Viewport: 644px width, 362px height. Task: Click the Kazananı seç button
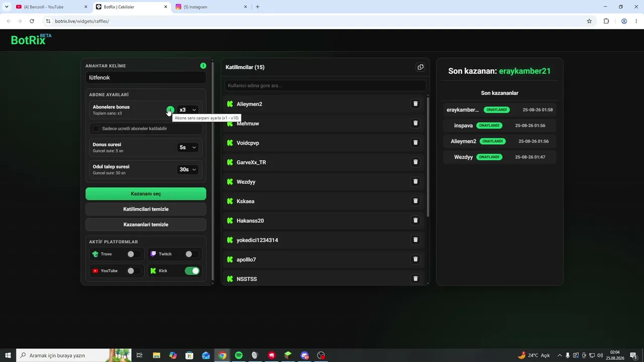tap(146, 194)
